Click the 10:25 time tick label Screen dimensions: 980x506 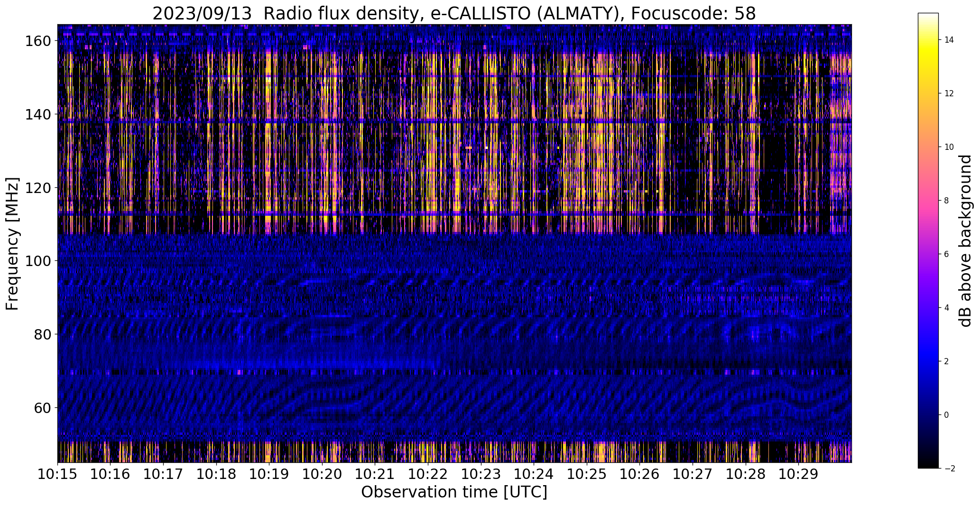587,475
